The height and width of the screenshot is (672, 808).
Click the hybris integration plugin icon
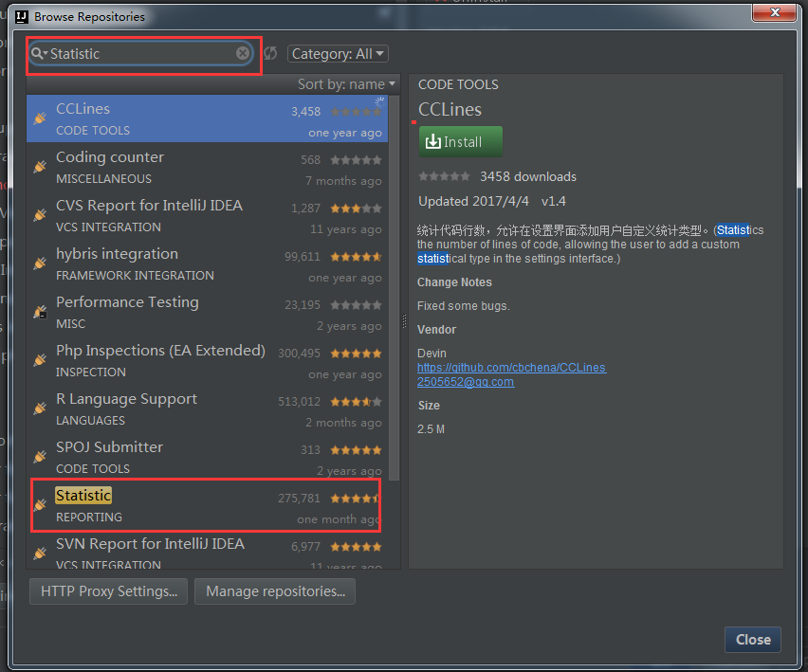40,263
